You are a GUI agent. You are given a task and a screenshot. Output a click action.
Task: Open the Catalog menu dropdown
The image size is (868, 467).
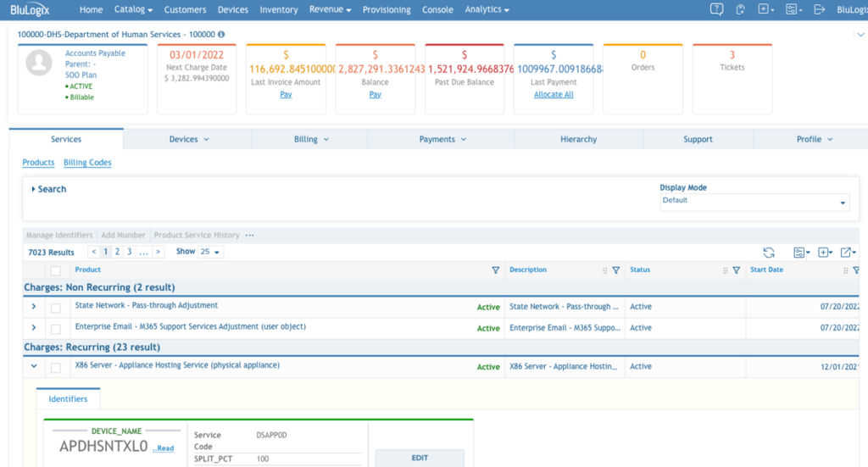click(x=133, y=9)
